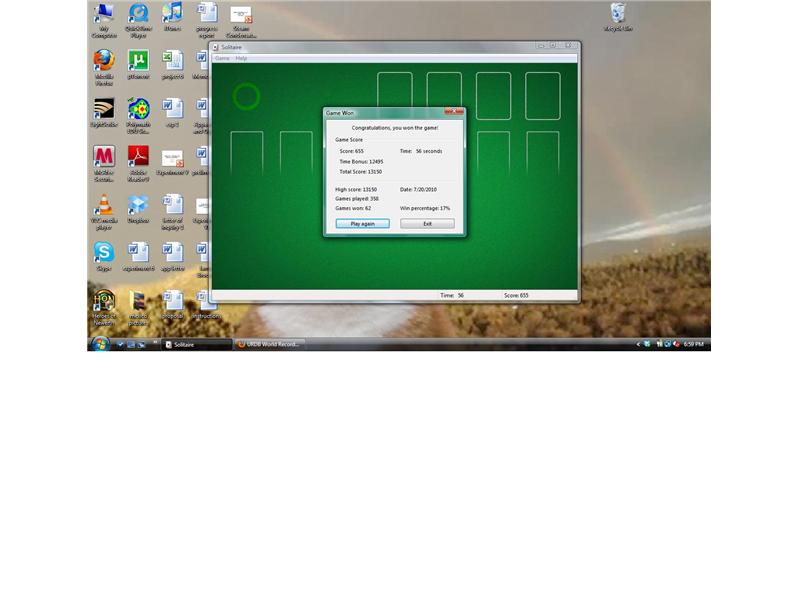
Task: Click the taskbar clock showing 6:59 PM
Action: click(693, 344)
